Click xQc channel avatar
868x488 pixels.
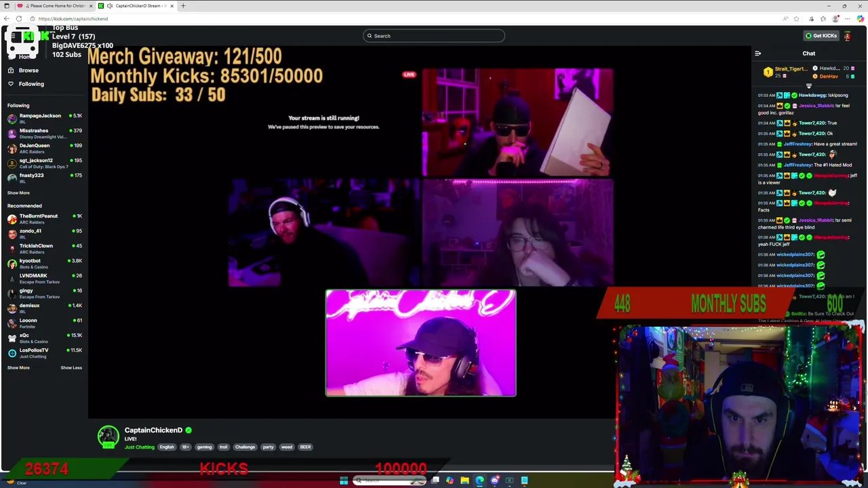tap(12, 338)
